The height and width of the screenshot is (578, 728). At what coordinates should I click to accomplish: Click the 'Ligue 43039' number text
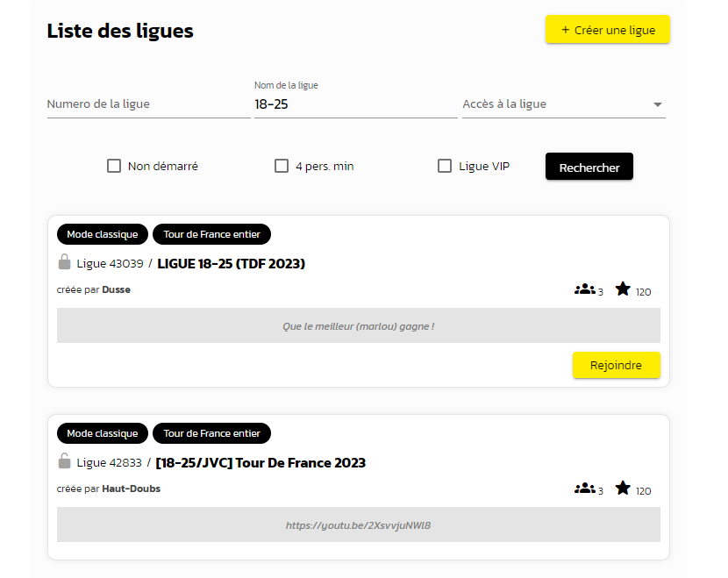110,264
